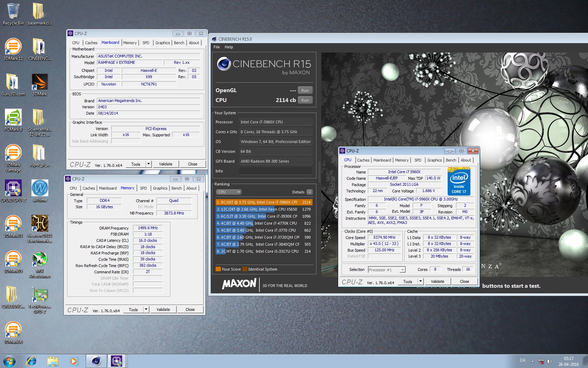Open Tools dropdown arrow in CPU tab CPU-Z window
The height and width of the screenshot is (368, 588).
pos(420,281)
